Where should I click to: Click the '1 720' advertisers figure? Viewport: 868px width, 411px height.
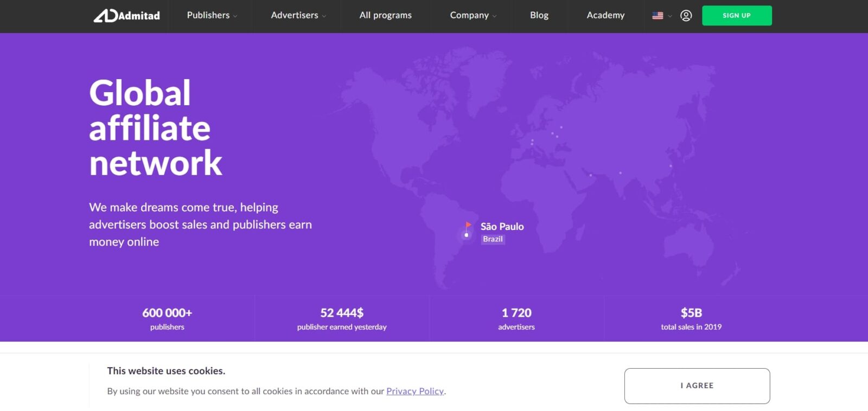pyautogui.click(x=516, y=313)
